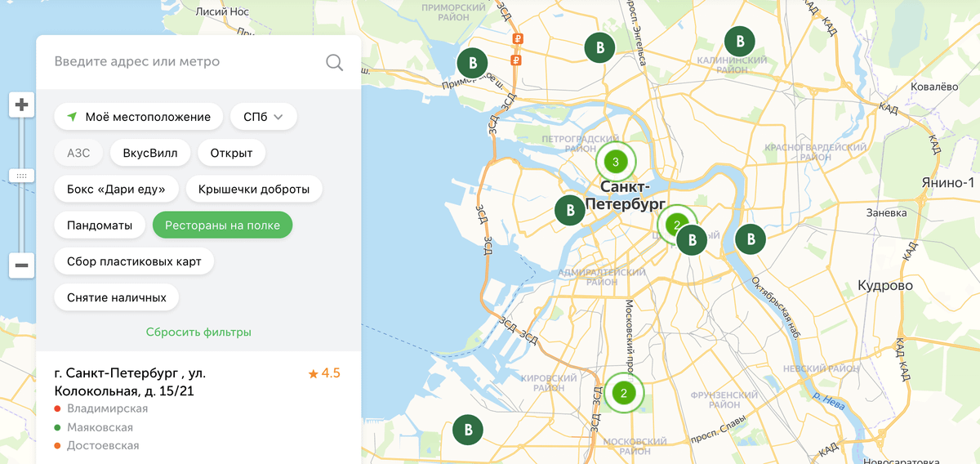Open the cluster of 2 near Московский район

tap(624, 393)
